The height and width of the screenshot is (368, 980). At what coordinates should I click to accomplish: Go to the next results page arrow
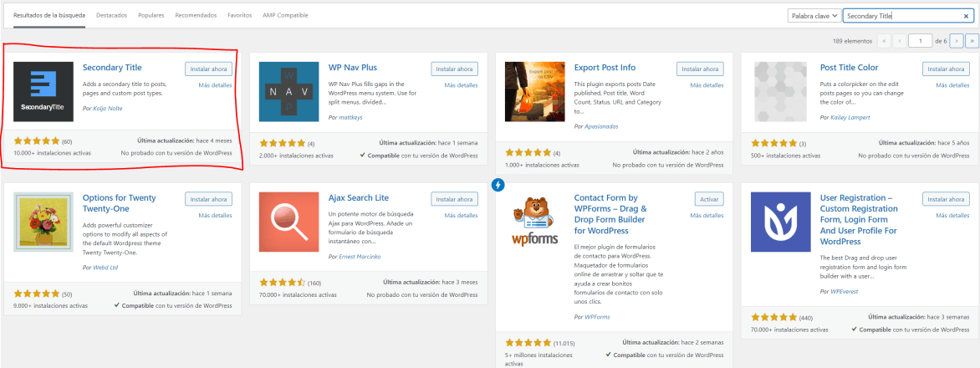tap(957, 41)
